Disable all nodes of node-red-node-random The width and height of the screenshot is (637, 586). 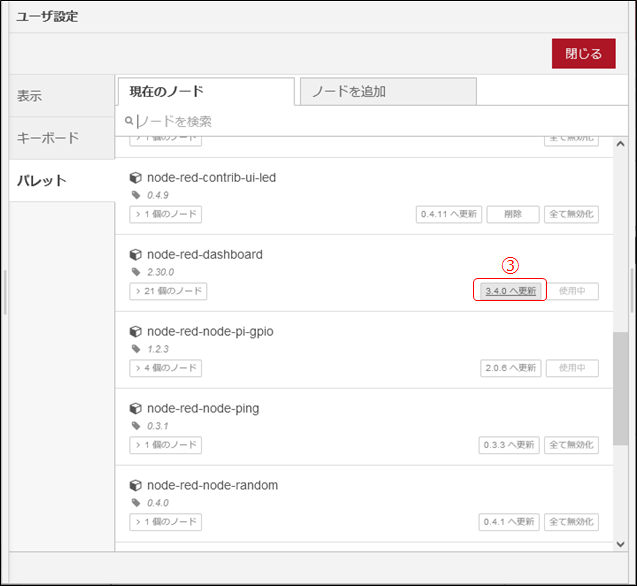point(571,522)
